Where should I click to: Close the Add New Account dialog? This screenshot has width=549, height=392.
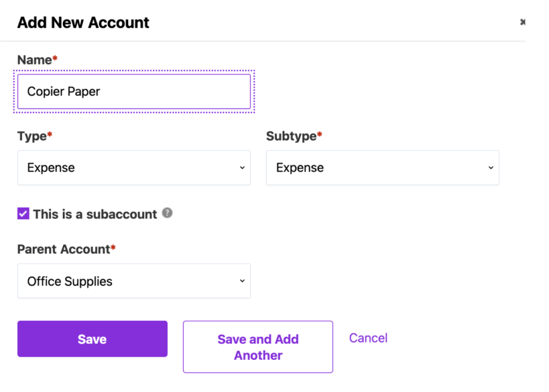(x=522, y=22)
